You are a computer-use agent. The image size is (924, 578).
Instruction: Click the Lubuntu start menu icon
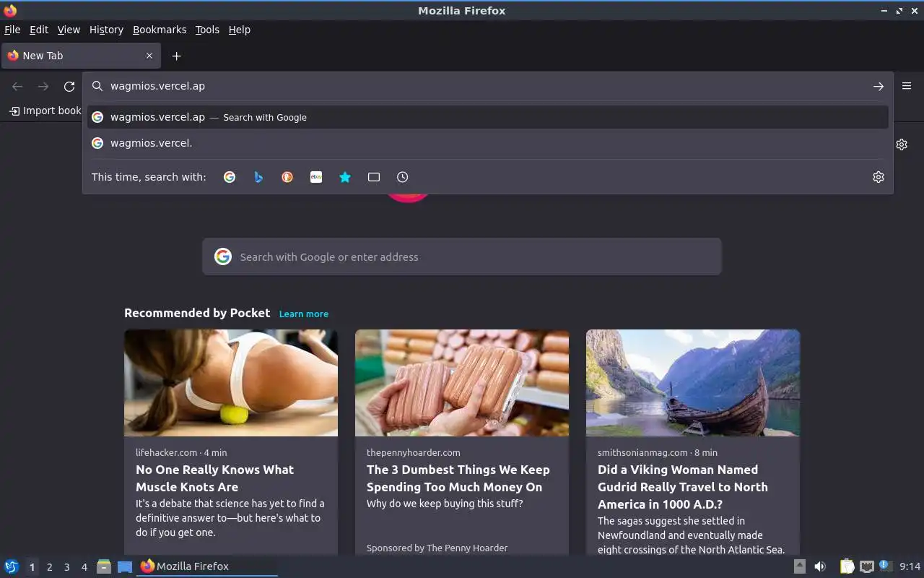pos(11,566)
